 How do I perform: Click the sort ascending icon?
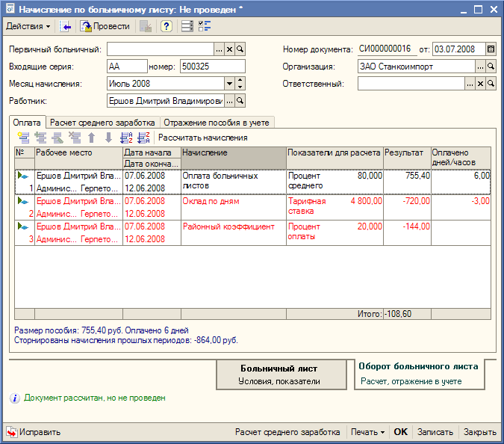(x=126, y=138)
